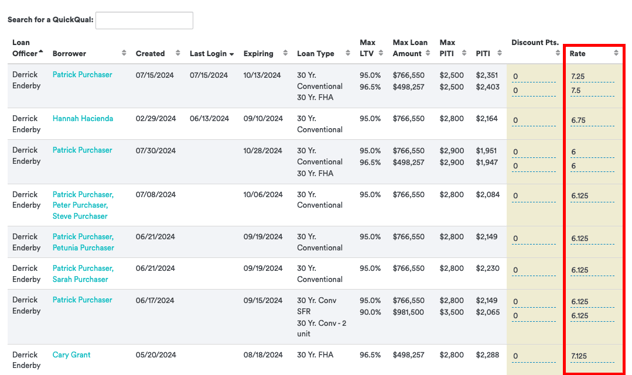Sort by Rate column arrows

tap(616, 53)
